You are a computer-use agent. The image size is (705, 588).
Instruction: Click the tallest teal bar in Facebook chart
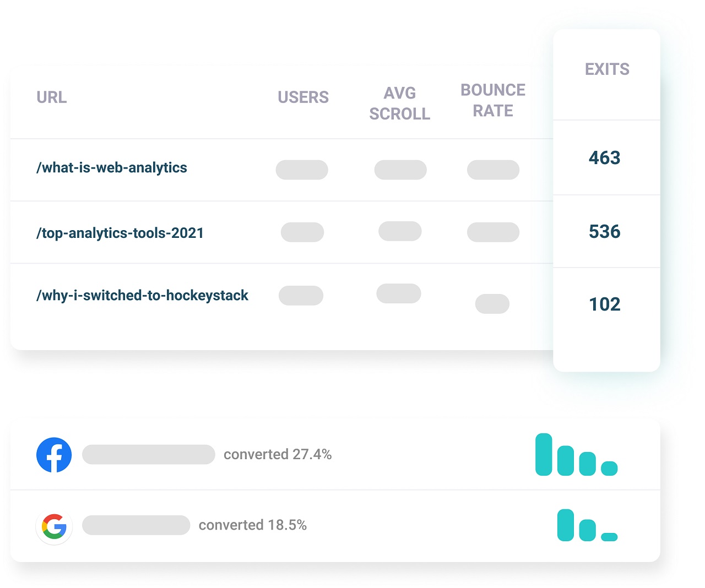pyautogui.click(x=544, y=454)
